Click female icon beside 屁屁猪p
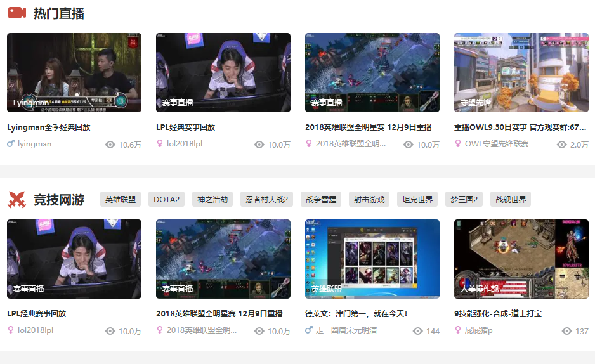The width and height of the screenshot is (595, 364). (x=458, y=330)
